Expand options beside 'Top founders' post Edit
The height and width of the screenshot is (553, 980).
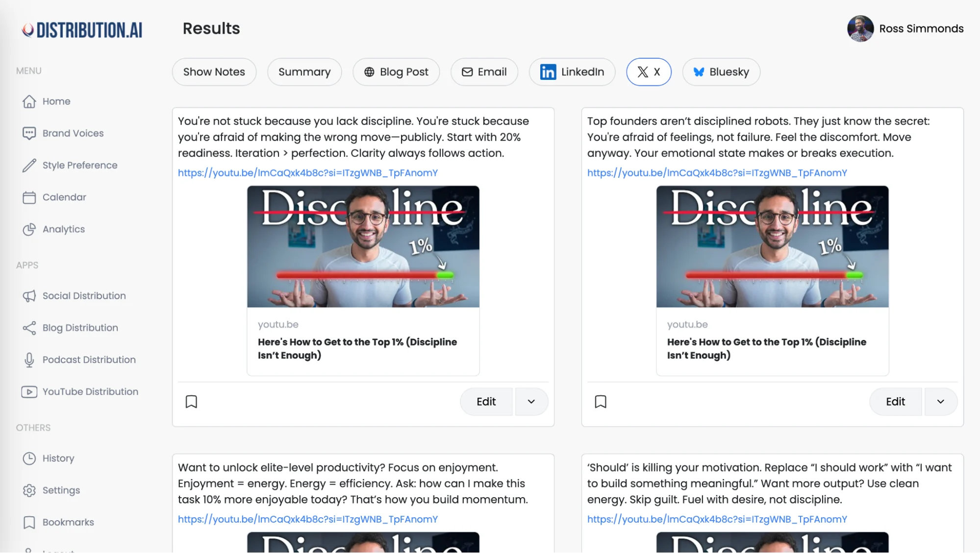940,402
